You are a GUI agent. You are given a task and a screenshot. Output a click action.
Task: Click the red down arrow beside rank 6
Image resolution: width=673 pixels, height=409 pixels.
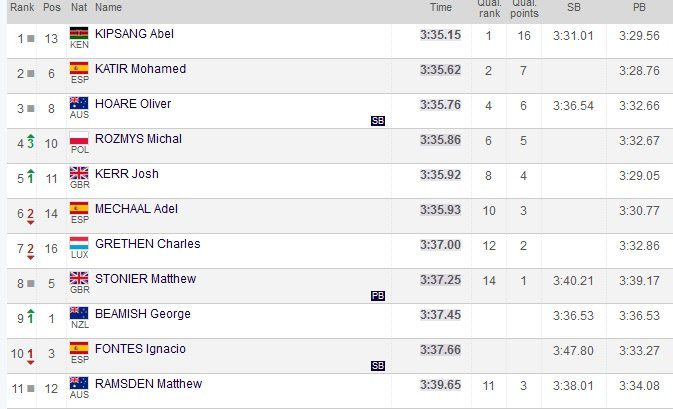coord(30,222)
